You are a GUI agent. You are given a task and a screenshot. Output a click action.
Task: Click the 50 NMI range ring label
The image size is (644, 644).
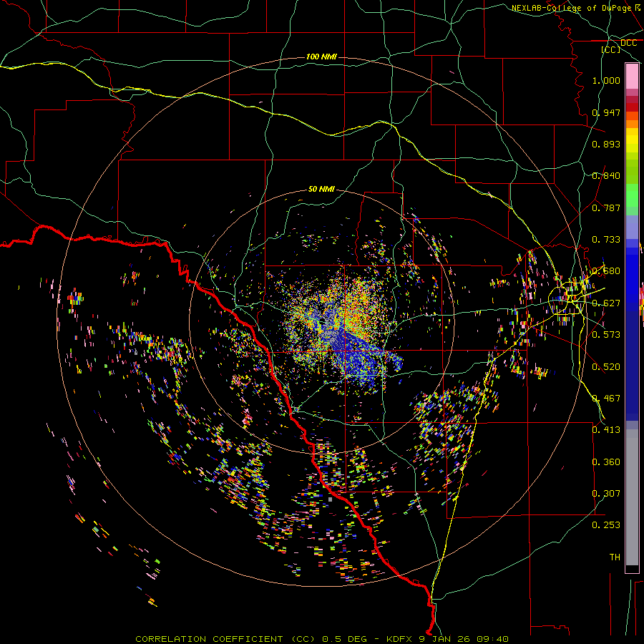[321, 189]
